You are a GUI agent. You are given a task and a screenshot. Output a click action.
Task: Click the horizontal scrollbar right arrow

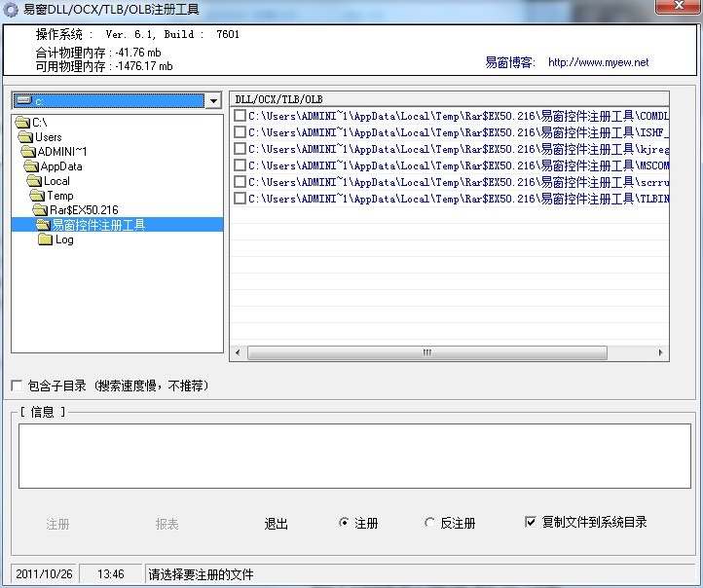click(661, 352)
